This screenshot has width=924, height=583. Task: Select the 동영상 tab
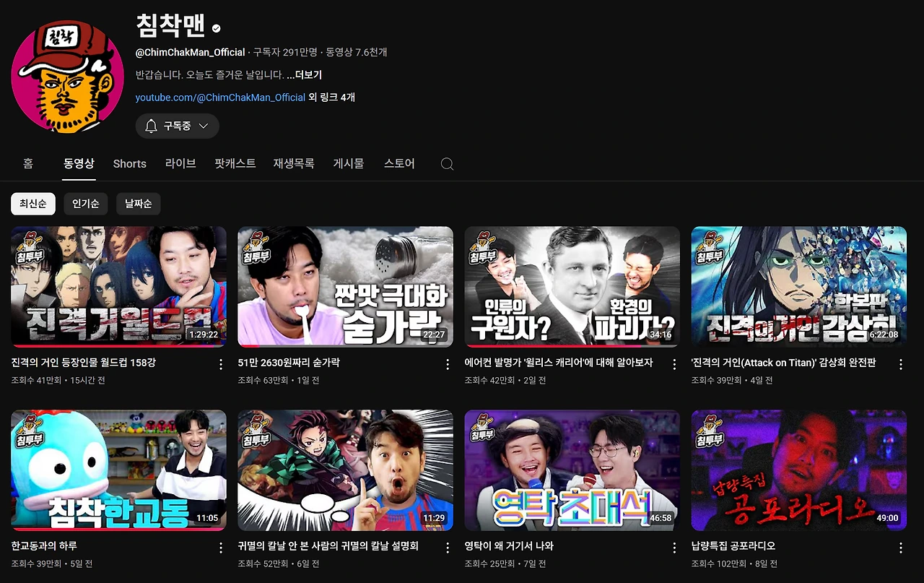point(79,163)
